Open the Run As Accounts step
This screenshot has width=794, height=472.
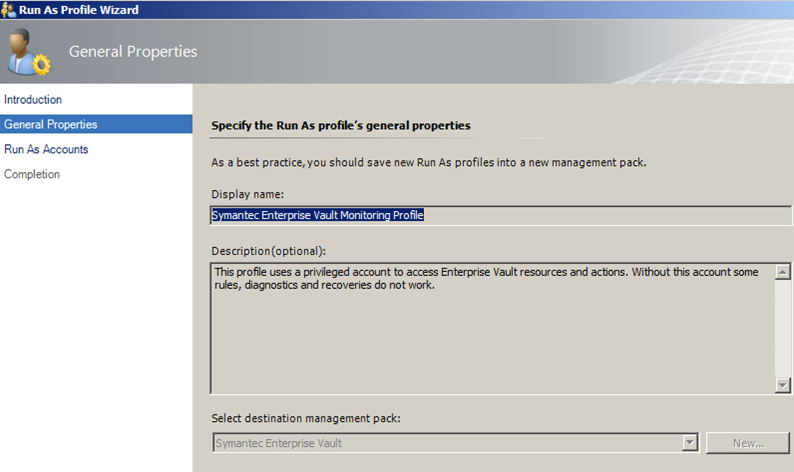(x=46, y=150)
